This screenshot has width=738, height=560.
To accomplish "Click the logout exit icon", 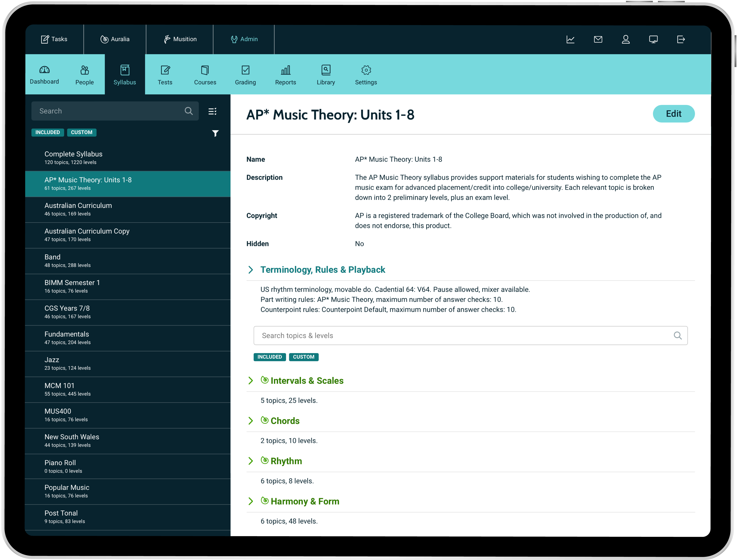I will coord(681,39).
